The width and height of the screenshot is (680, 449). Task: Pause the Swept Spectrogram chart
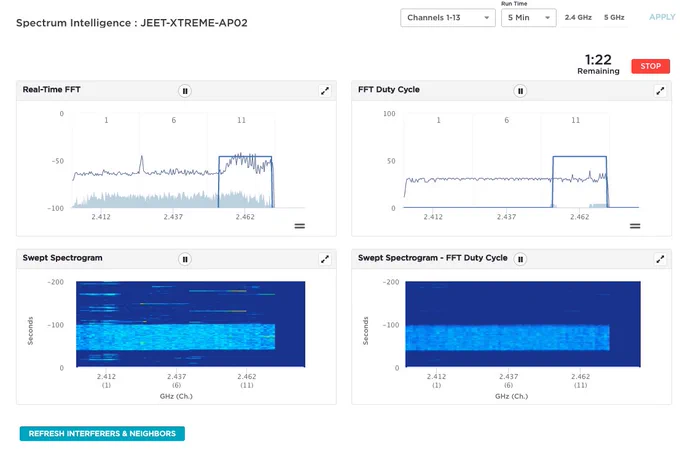tap(185, 259)
